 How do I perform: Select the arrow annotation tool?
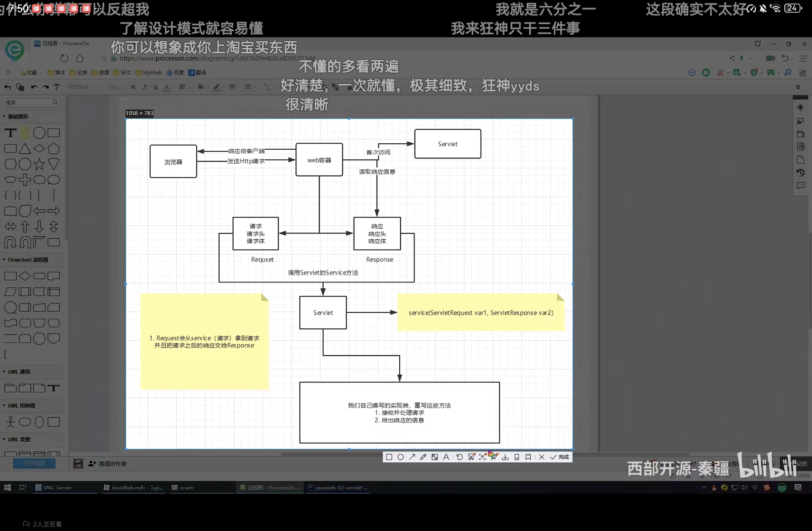(x=412, y=457)
